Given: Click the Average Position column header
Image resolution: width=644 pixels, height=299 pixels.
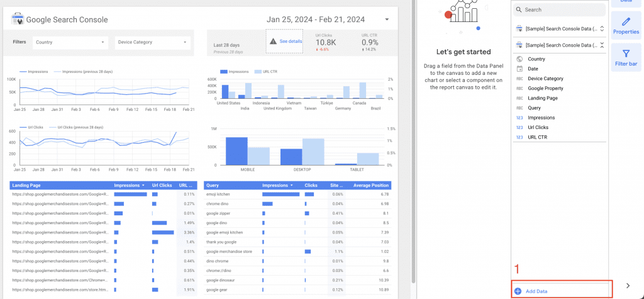Looking at the screenshot, I should point(371,186).
